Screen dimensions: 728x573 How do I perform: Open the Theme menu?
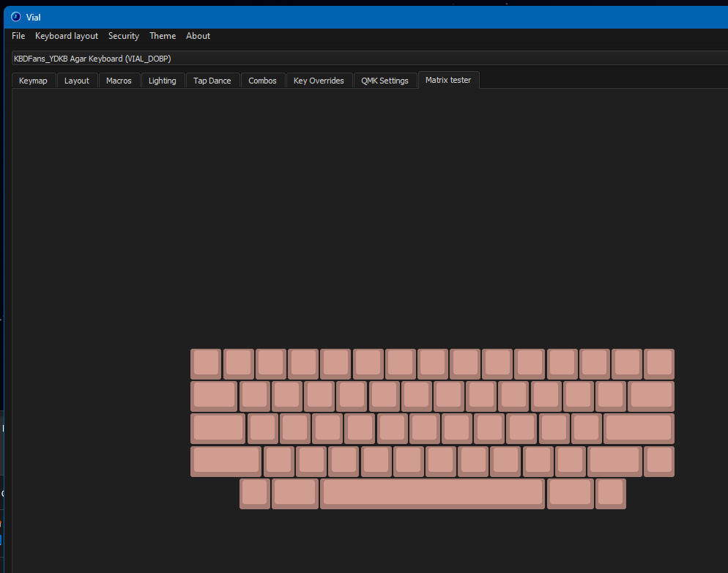163,36
